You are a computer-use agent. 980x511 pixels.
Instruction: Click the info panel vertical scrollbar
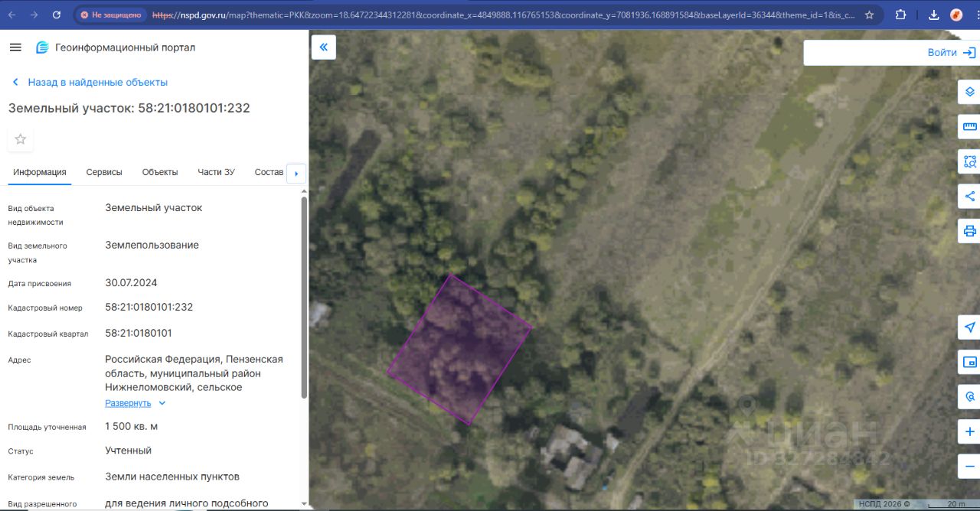(x=304, y=297)
